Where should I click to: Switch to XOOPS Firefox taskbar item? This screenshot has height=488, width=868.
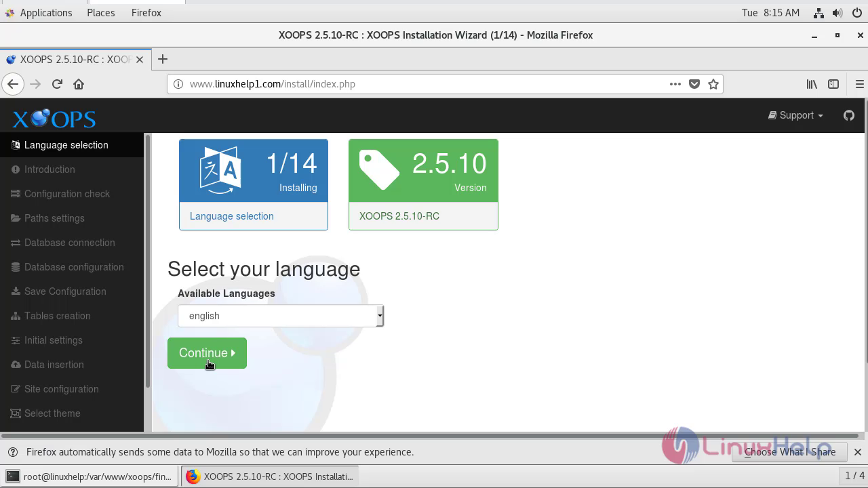point(269,476)
